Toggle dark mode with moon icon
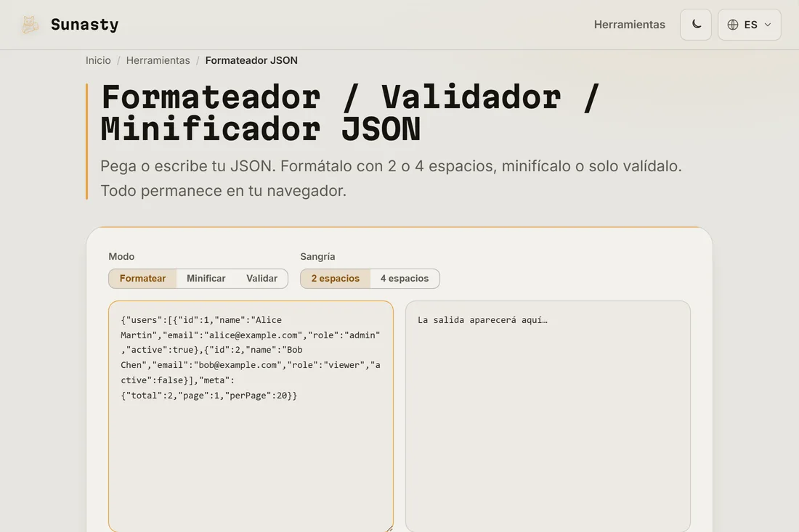The image size is (799, 532). [x=696, y=25]
